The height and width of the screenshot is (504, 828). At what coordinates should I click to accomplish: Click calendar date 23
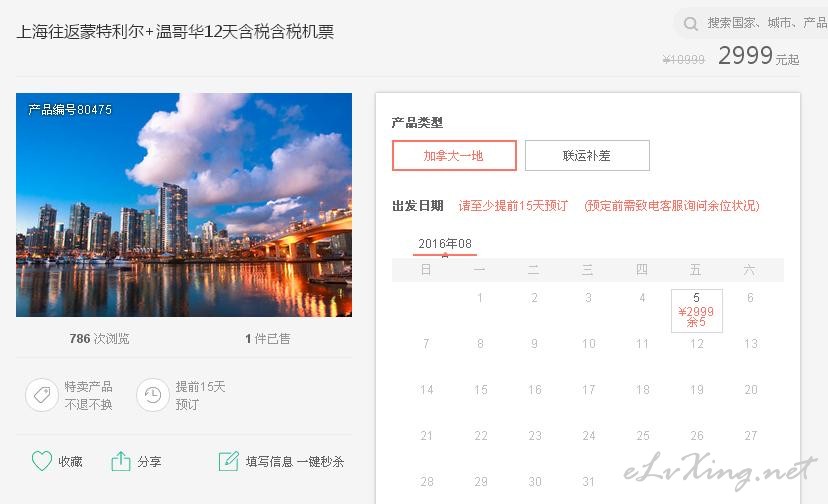click(x=534, y=436)
